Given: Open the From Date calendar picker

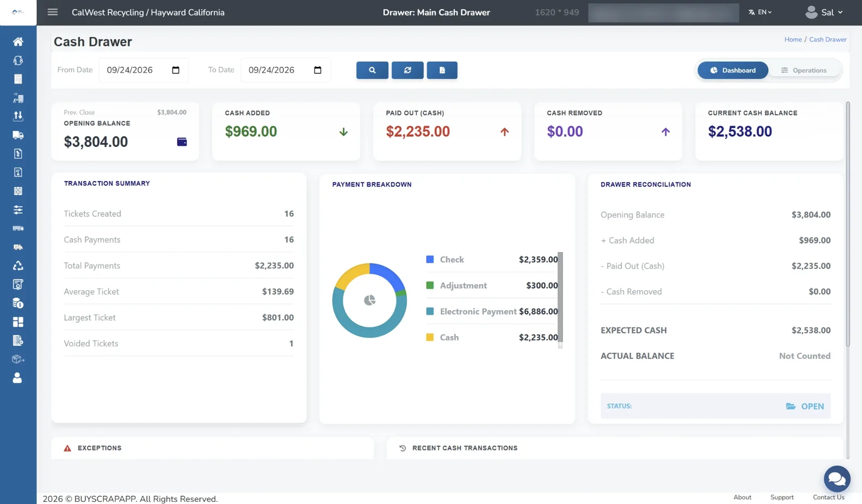Looking at the screenshot, I should (x=176, y=70).
